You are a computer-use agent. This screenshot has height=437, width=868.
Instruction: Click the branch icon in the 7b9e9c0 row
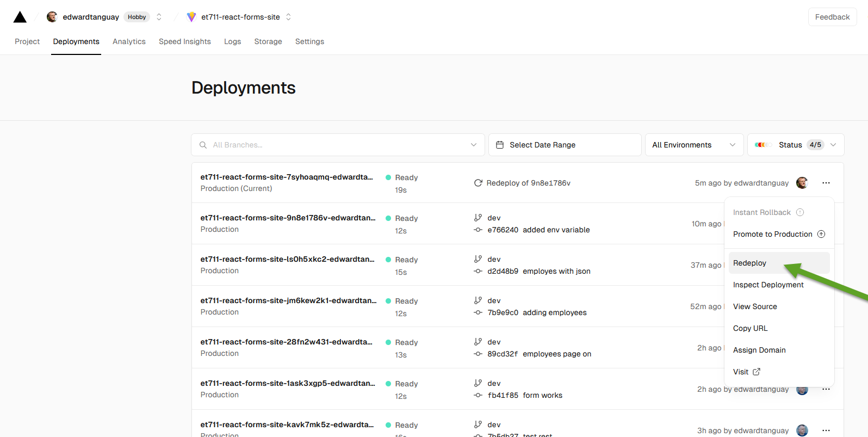[478, 300]
